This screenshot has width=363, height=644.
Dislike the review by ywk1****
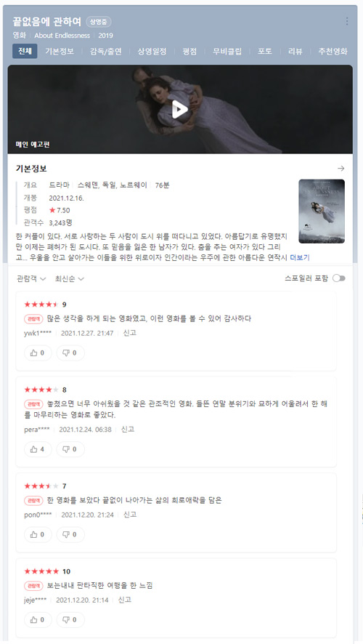coord(70,353)
